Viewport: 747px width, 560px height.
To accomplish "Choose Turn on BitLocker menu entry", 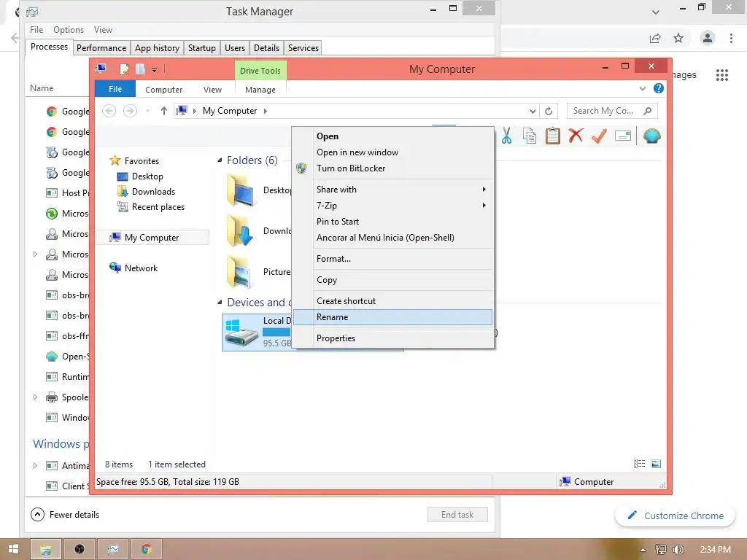I will [x=392, y=168].
